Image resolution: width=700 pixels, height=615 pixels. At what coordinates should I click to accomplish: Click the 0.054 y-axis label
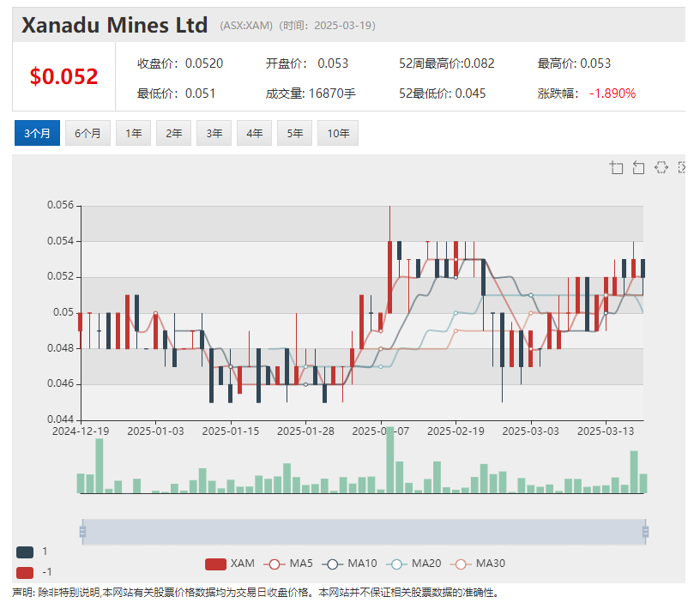pyautogui.click(x=60, y=240)
